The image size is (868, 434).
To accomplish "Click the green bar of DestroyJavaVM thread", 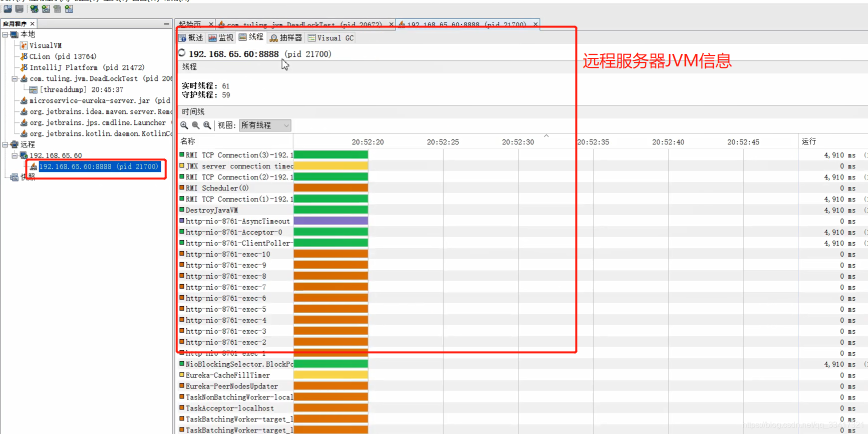I will [x=330, y=210].
